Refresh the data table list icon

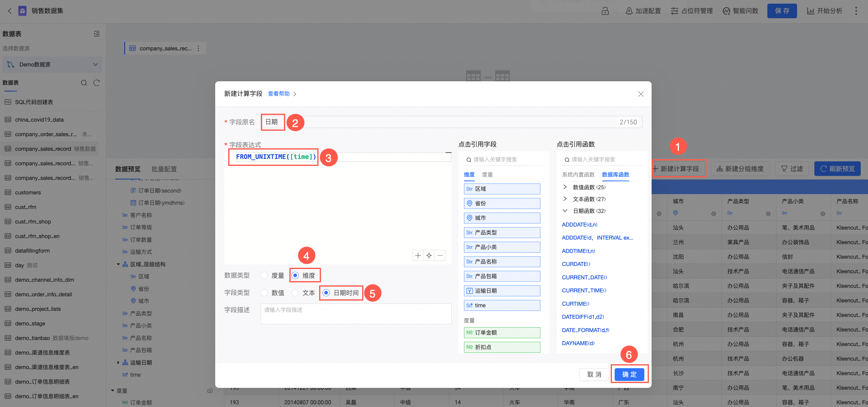(97, 83)
